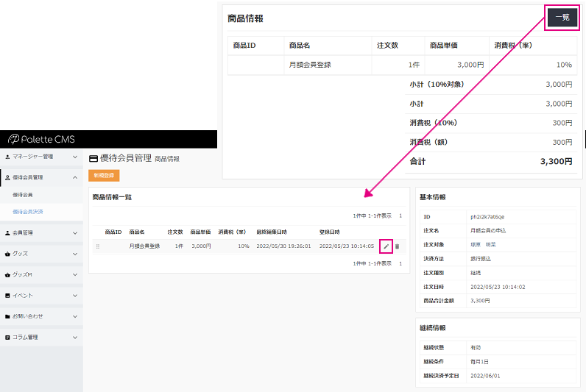
Task: Click the 3,000円 unit price in popup table
Action: coord(470,65)
